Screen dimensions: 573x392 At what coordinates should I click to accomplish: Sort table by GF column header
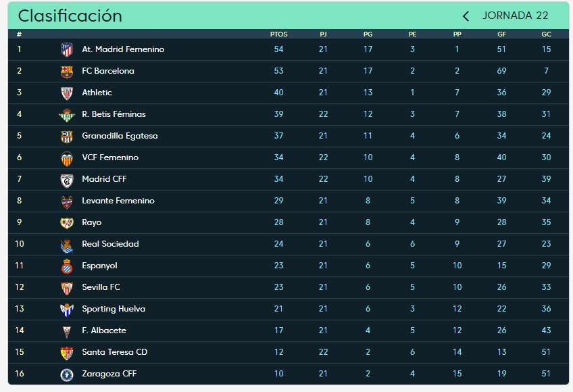pyautogui.click(x=502, y=34)
